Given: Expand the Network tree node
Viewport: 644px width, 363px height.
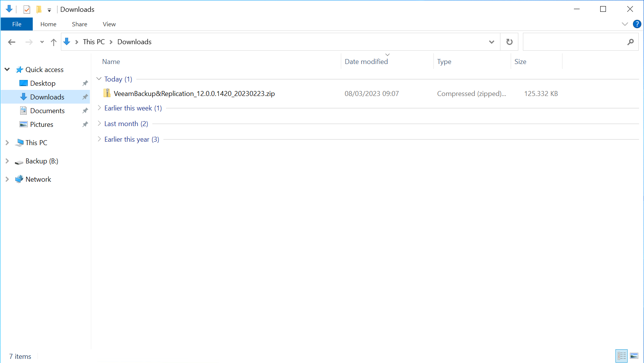Looking at the screenshot, I should coord(7,179).
